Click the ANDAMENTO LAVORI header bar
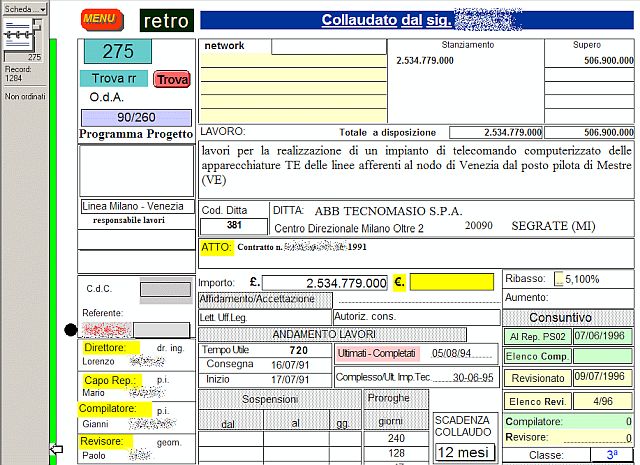The width and height of the screenshot is (640, 465). point(332,334)
